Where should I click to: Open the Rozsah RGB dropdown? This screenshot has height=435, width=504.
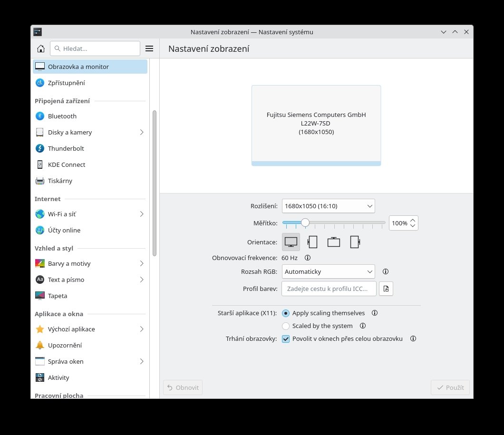tap(328, 271)
